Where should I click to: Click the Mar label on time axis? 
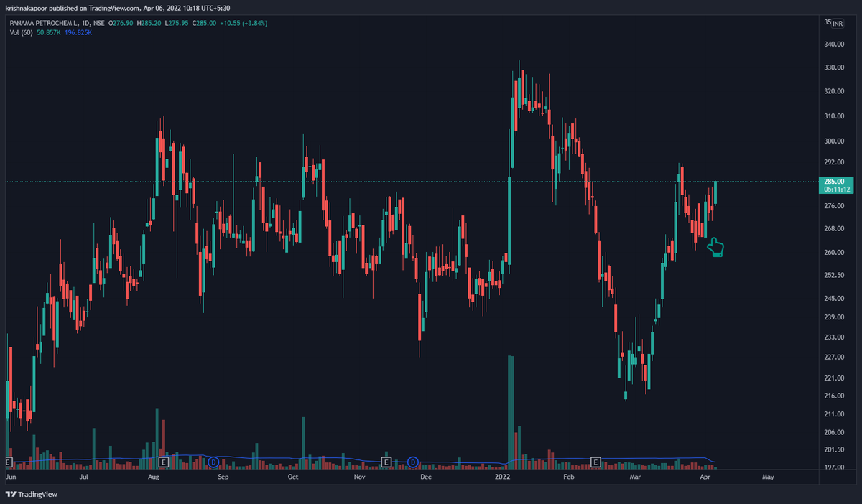click(x=635, y=477)
